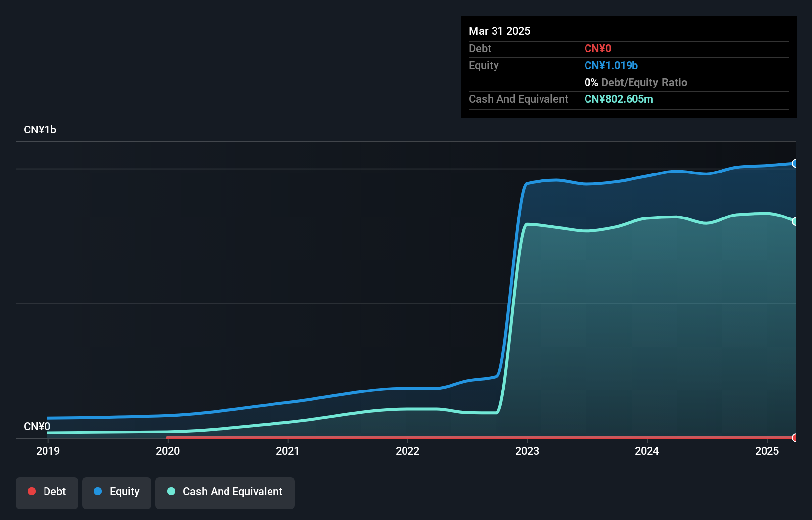The image size is (812, 520).
Task: Click the Equity value CN¥1.019b in tooltip
Action: pyautogui.click(x=611, y=65)
